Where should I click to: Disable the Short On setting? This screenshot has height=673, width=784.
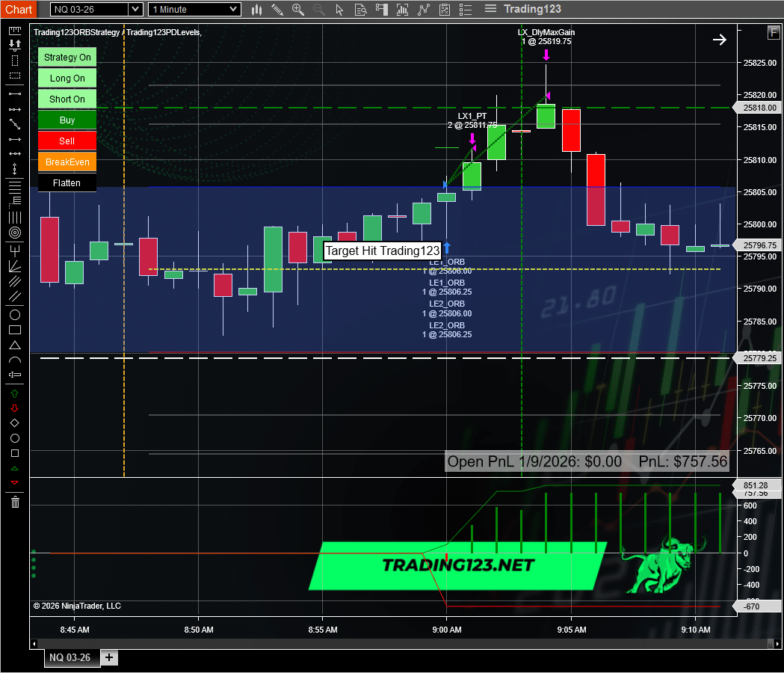[x=67, y=99]
